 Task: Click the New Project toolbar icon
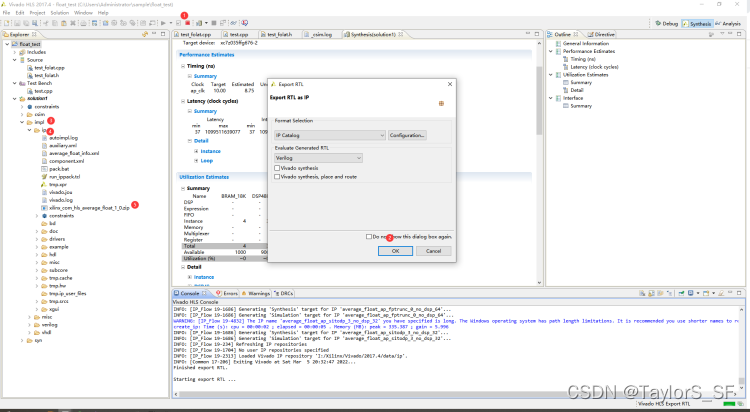[6, 23]
